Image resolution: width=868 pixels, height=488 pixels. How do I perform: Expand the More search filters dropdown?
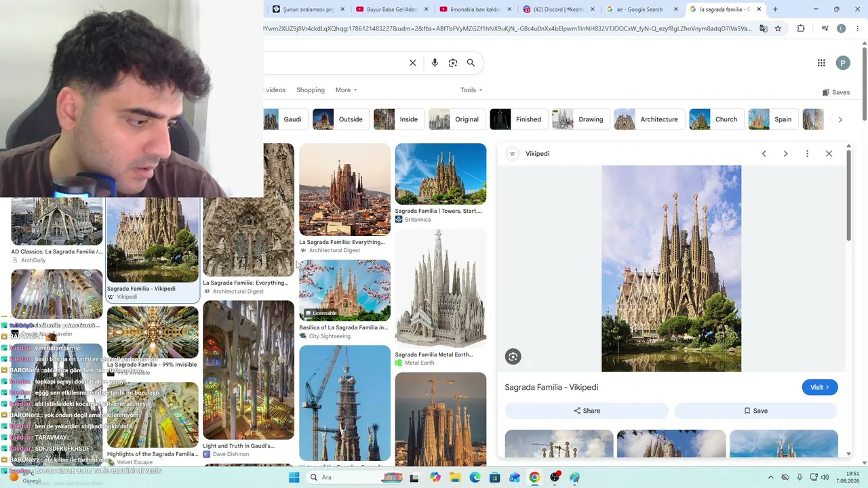pos(346,90)
